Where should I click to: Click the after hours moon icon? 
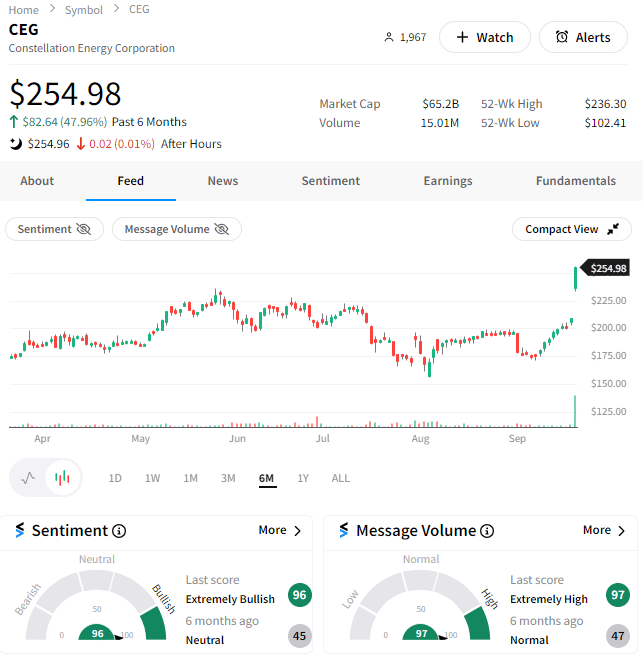(x=15, y=144)
